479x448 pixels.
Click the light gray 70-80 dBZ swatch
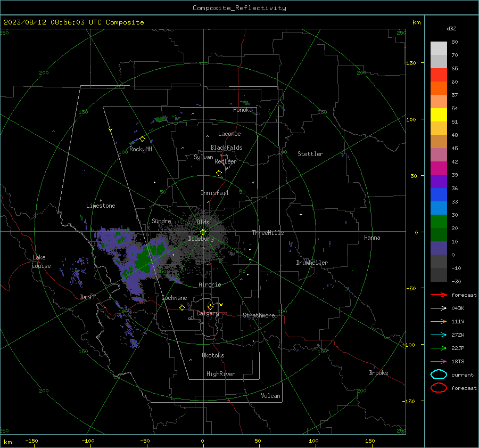click(439, 48)
